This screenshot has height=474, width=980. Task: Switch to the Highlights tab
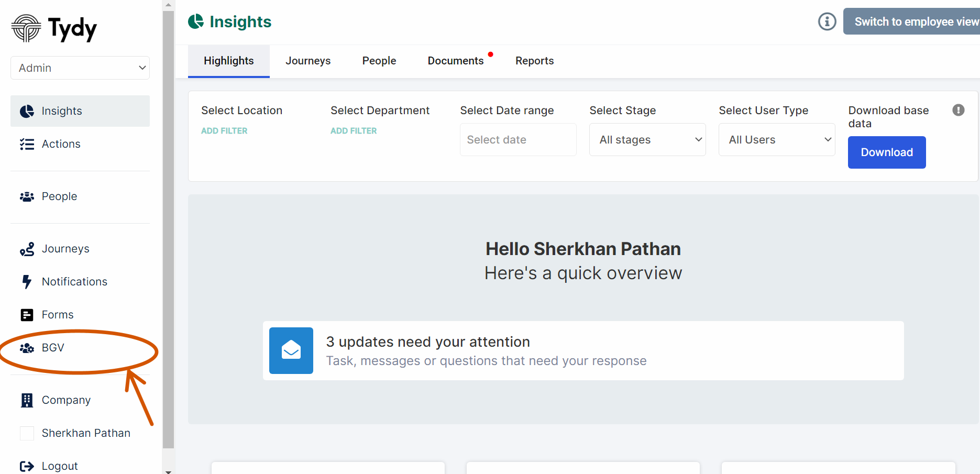[229, 61]
